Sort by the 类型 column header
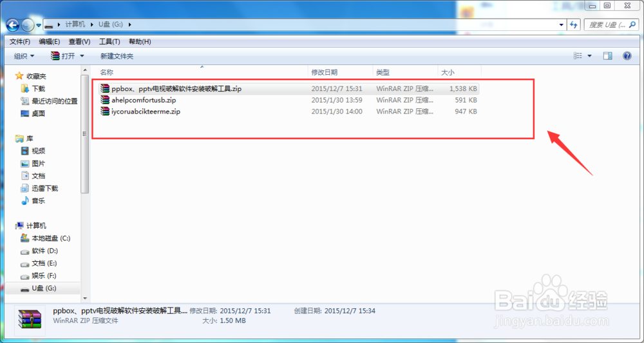 pos(405,72)
